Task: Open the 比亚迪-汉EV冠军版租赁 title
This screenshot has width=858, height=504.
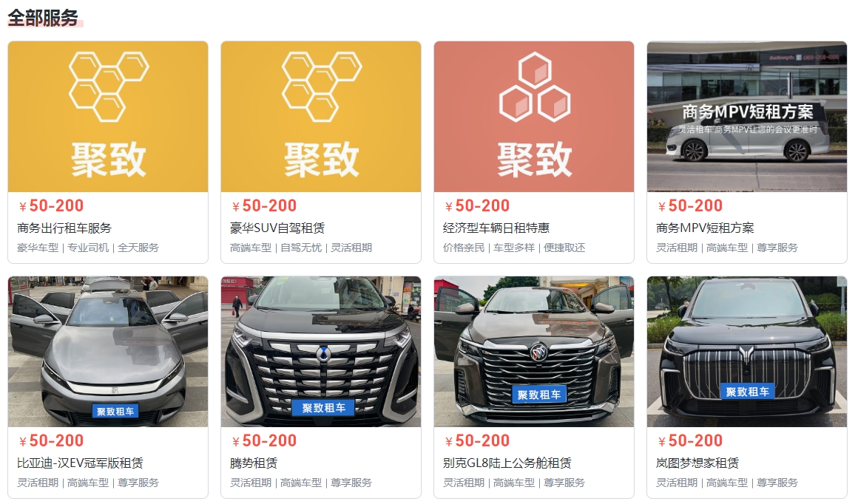Action: click(x=80, y=463)
